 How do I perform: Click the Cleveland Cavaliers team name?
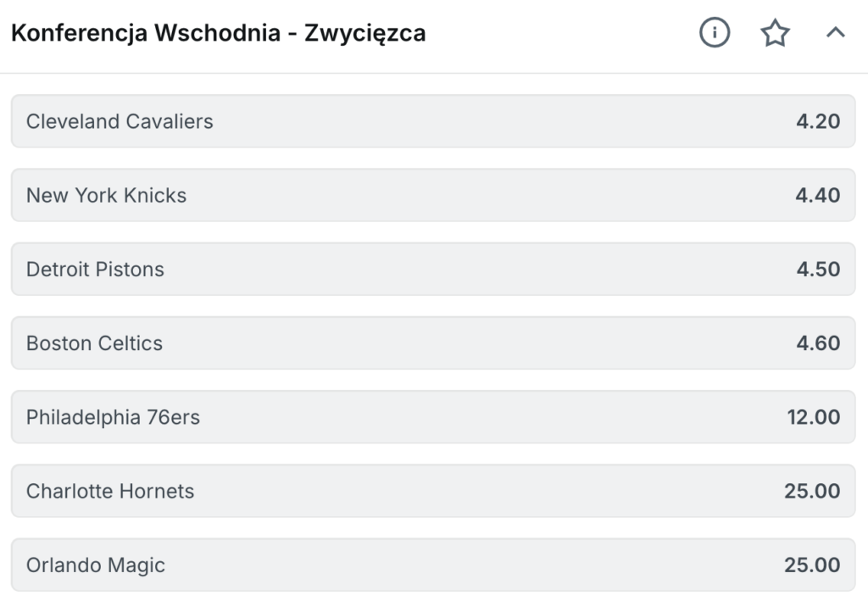tap(120, 121)
